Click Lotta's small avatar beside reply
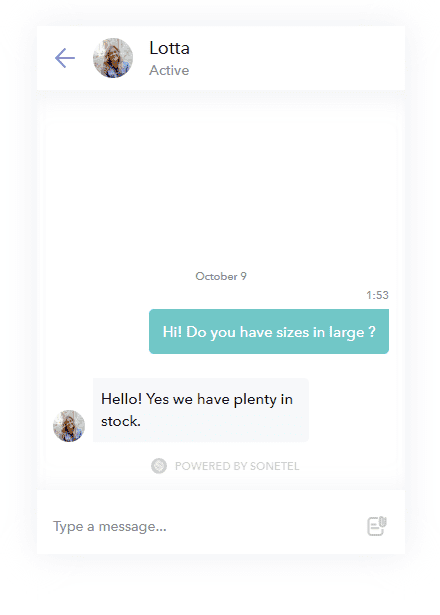 69,426
